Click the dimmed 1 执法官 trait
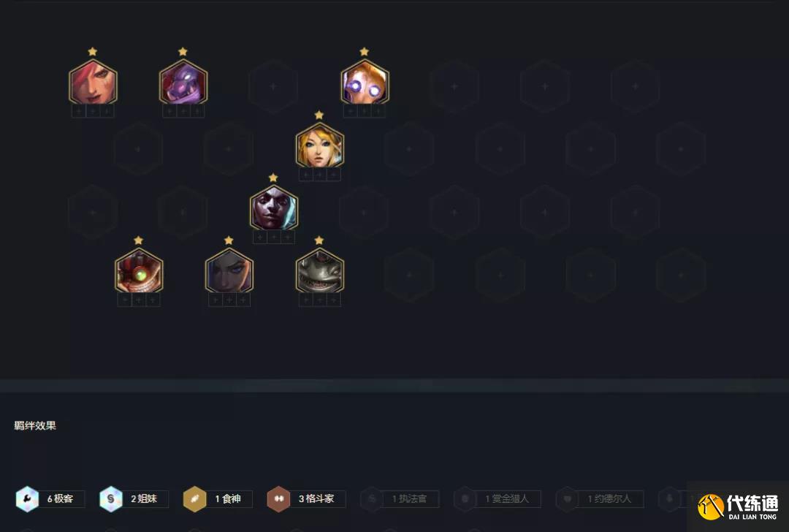Viewport: 789px width, 532px height. tap(400, 499)
